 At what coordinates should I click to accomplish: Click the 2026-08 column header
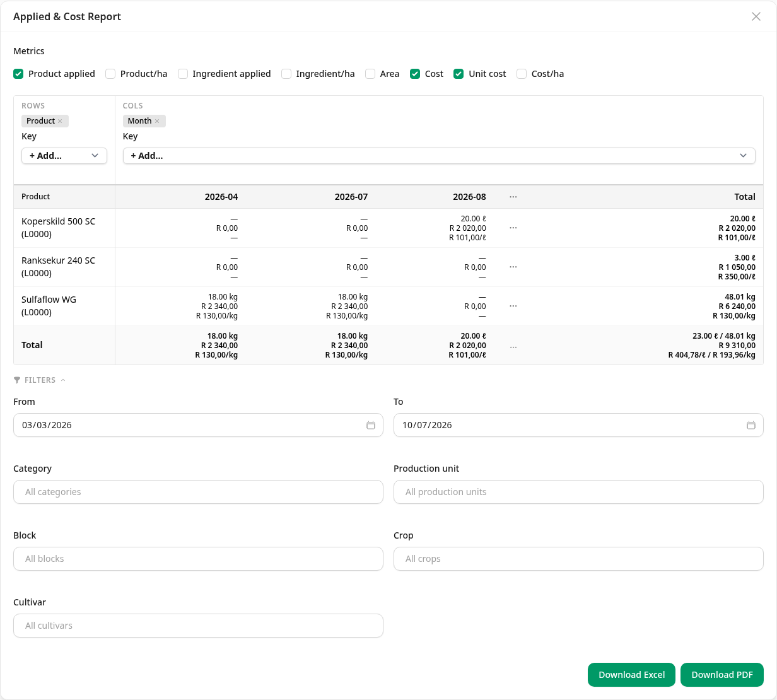coord(469,197)
